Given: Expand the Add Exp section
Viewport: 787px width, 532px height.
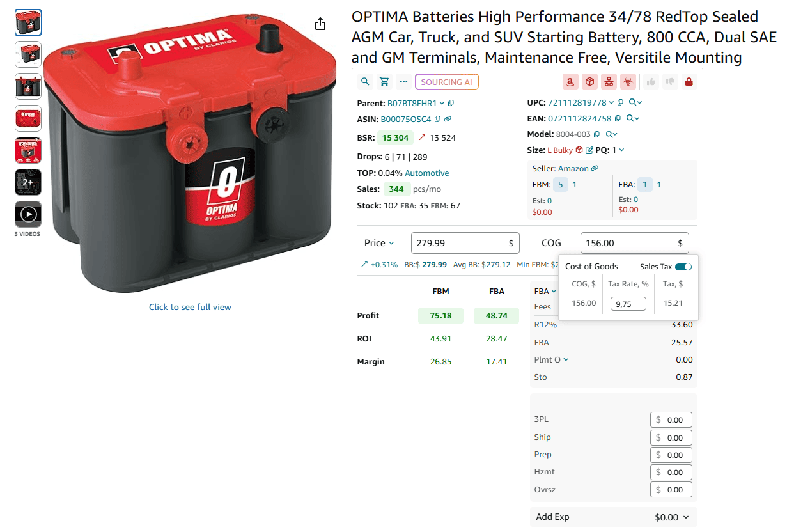Looking at the screenshot, I should [686, 517].
